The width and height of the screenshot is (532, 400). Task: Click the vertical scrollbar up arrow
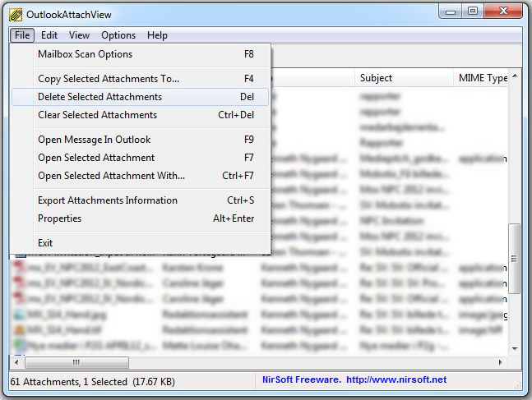(515, 76)
